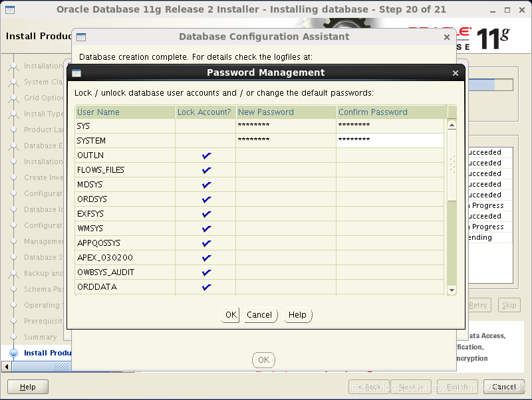The image size is (532, 400).
Task: Click the Skip button in installer
Action: coord(509,305)
